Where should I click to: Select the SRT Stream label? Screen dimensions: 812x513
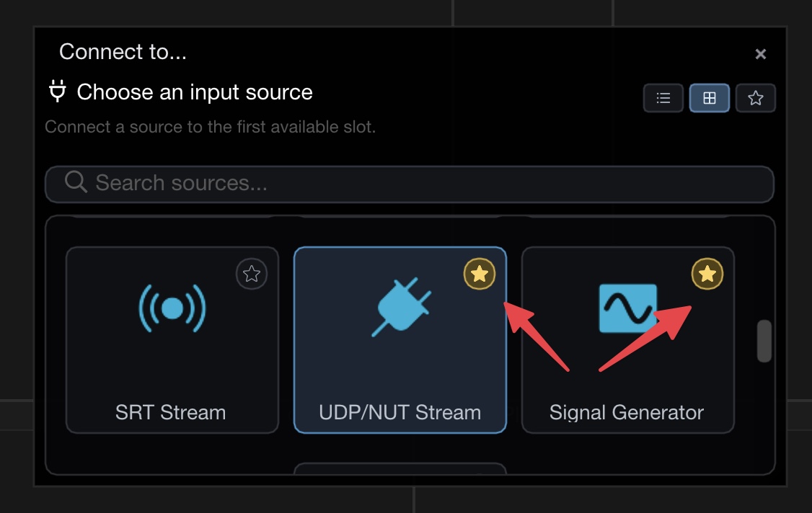171,413
